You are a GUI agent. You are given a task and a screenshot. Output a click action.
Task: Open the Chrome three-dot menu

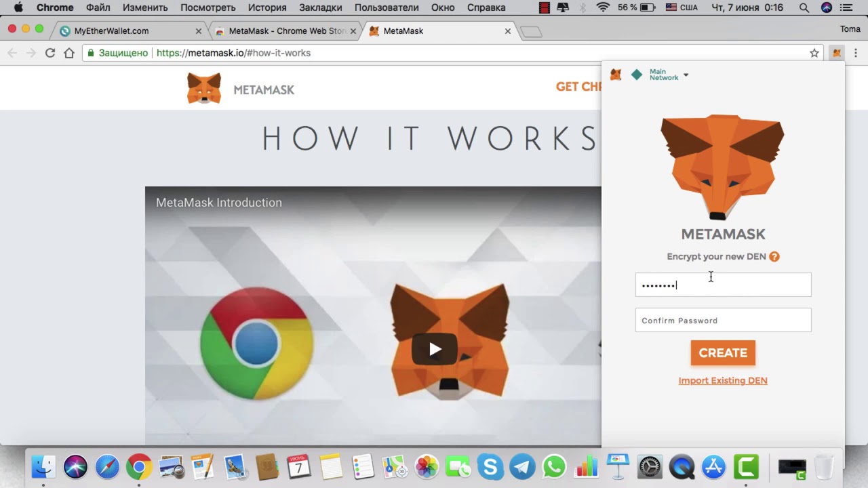(x=856, y=53)
